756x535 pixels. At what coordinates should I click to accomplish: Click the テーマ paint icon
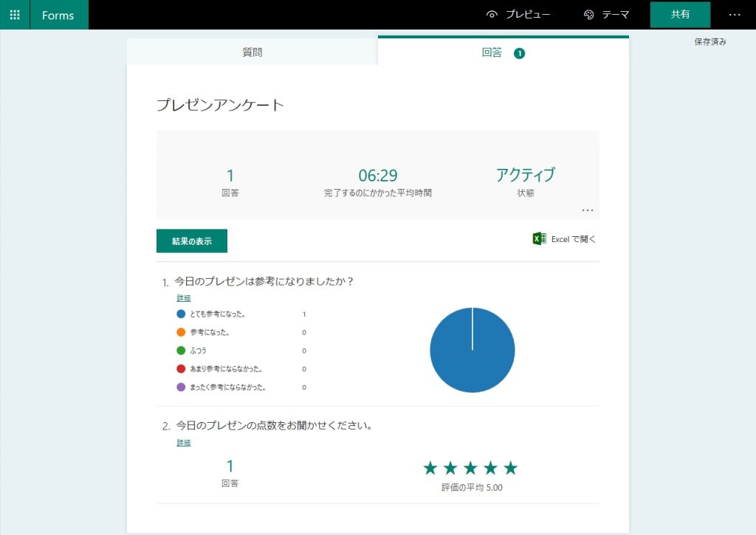pos(589,14)
